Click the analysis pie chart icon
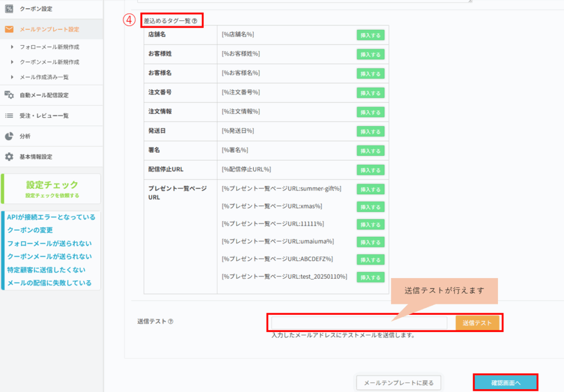 coord(9,136)
